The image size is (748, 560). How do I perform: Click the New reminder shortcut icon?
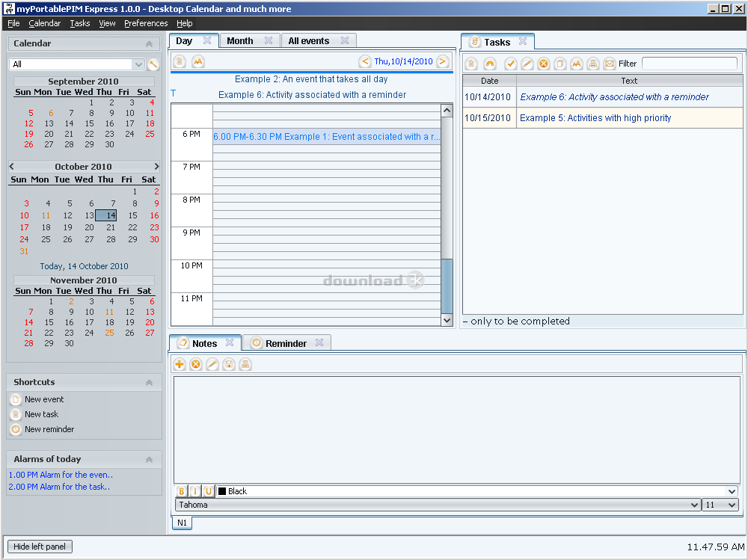[16, 429]
